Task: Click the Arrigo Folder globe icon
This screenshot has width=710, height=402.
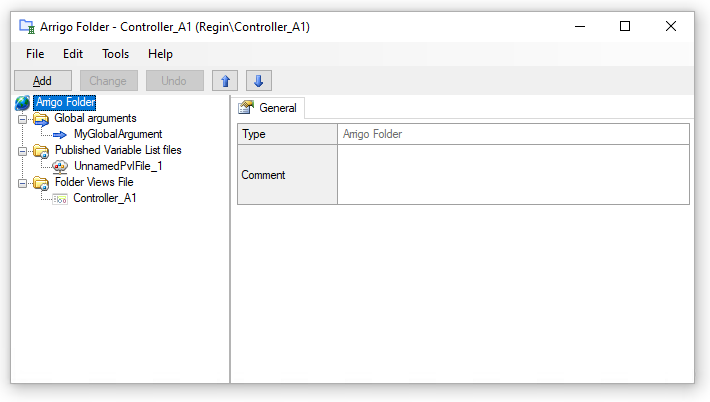Action: pos(23,102)
